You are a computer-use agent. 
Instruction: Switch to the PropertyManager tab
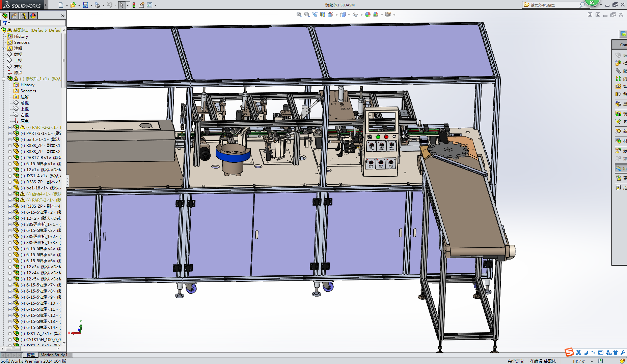click(14, 16)
